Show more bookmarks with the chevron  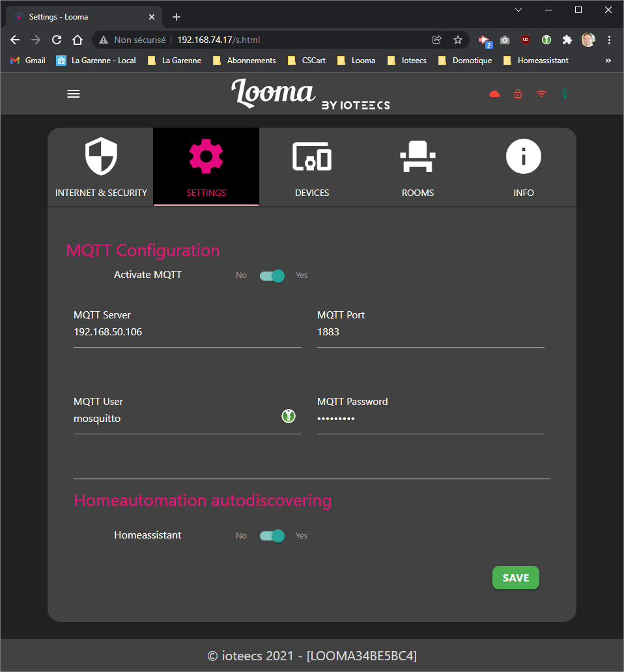tap(608, 61)
